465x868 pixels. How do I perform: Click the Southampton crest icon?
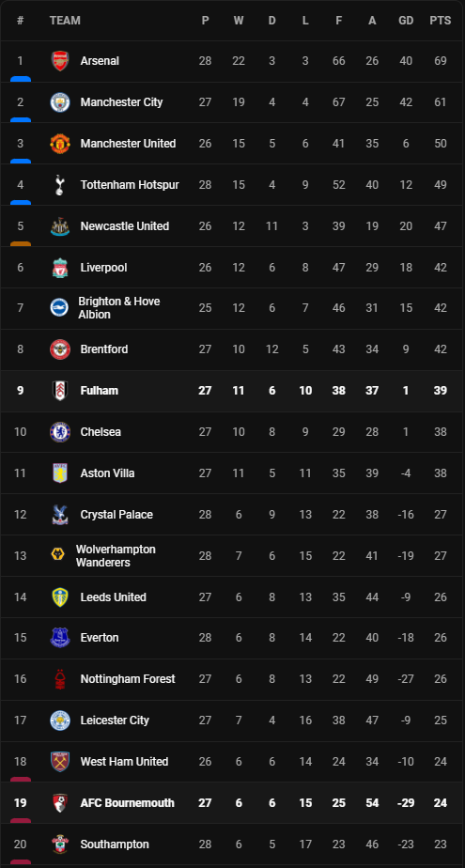point(60,845)
